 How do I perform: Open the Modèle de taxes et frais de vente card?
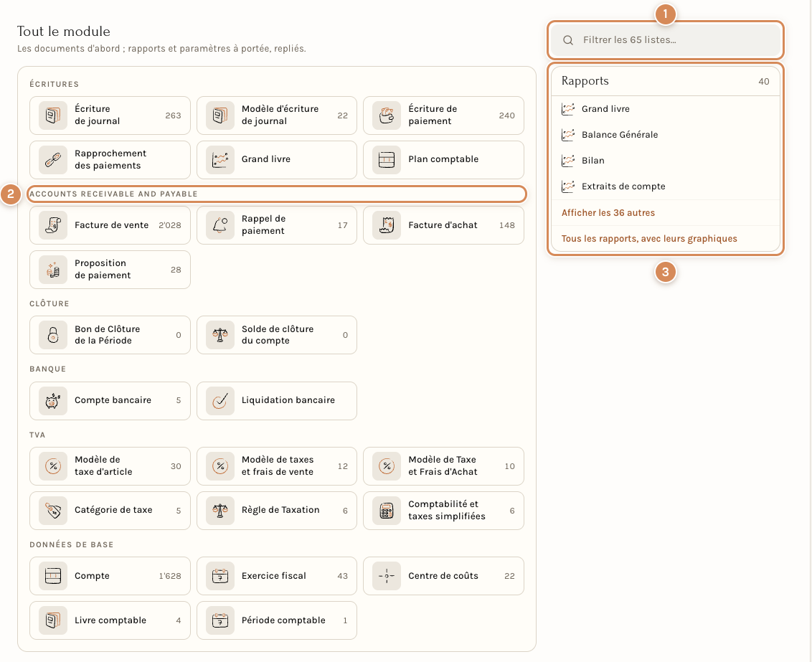click(x=277, y=465)
